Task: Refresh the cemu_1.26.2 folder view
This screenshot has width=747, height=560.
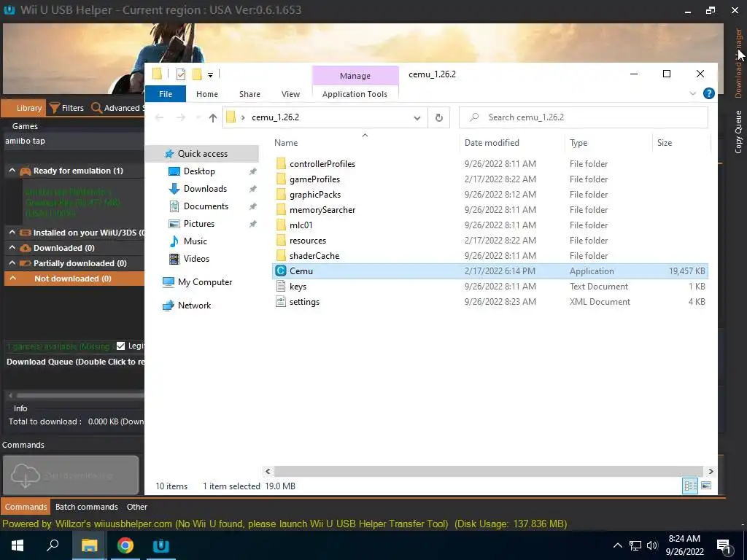Action: pyautogui.click(x=438, y=117)
